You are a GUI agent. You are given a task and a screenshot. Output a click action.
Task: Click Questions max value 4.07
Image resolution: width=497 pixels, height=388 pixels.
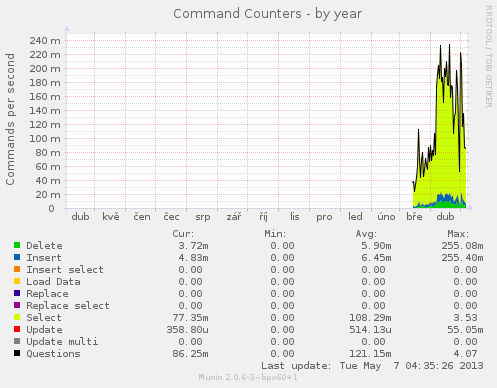(x=465, y=354)
